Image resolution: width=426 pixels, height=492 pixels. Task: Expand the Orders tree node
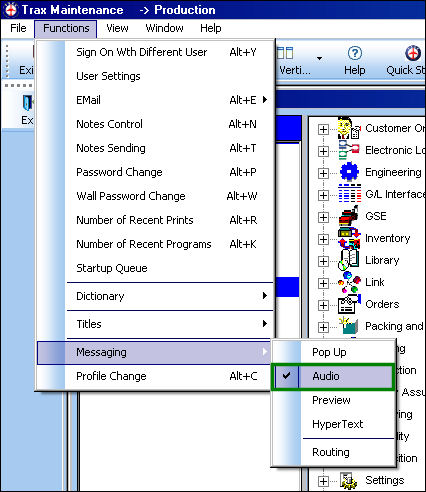pyautogui.click(x=323, y=305)
